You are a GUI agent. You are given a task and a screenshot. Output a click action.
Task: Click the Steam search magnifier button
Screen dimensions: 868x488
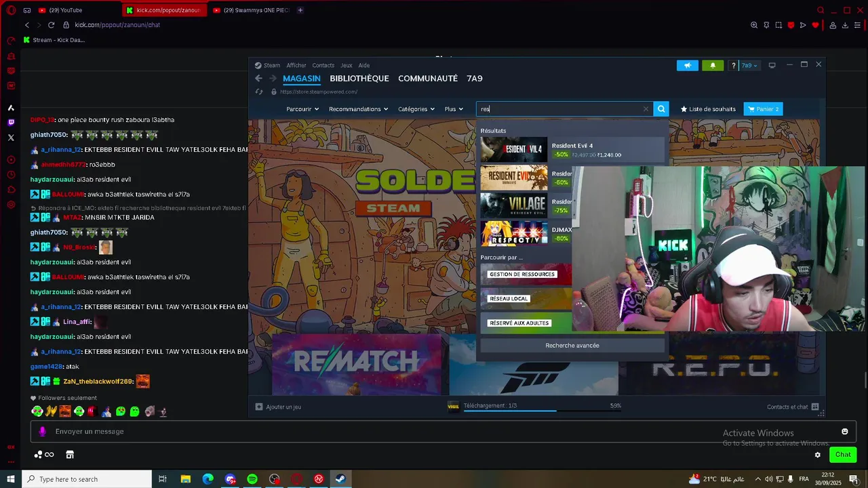tap(661, 108)
